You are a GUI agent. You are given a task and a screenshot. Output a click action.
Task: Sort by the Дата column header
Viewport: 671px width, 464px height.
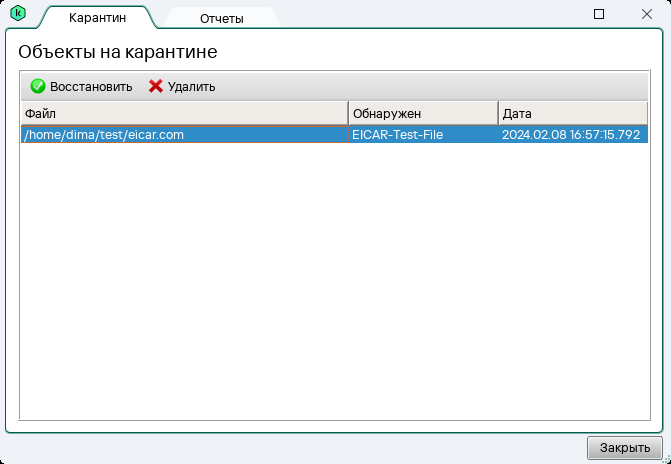(x=572, y=113)
